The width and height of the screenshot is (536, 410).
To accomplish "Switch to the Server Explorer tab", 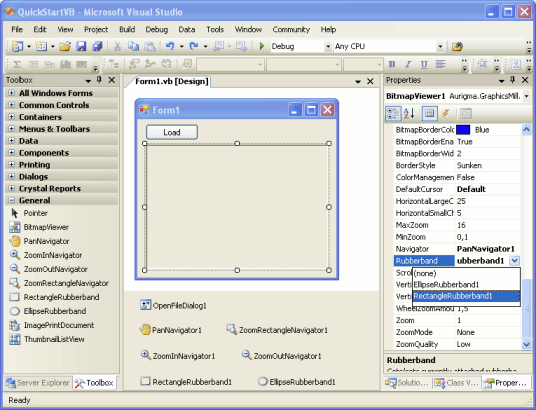I will 38,383.
